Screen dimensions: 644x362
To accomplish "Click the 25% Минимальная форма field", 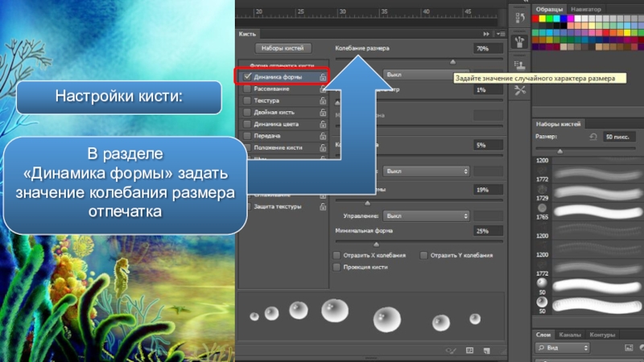I will (x=489, y=231).
